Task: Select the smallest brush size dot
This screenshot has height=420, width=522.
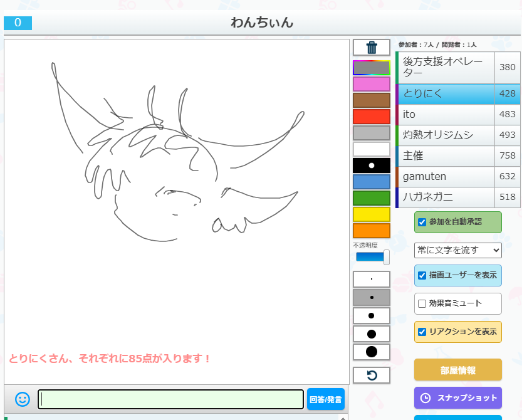Action: pos(372,279)
